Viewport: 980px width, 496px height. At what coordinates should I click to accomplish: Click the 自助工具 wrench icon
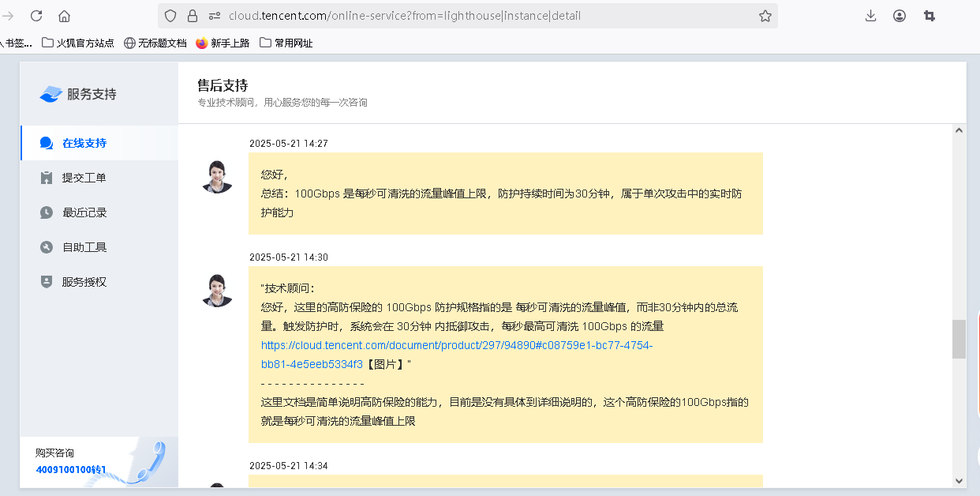click(47, 247)
